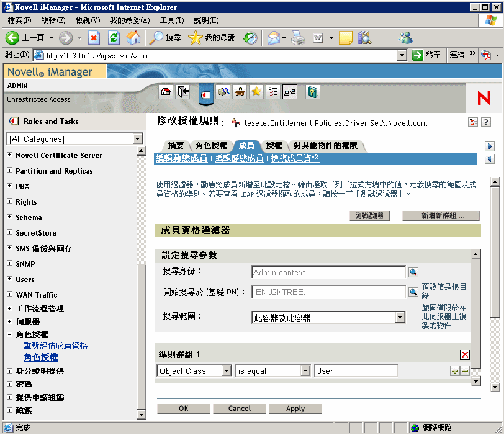Click the sidebar scrollbar up arrow
The image size is (504, 434).
(141, 150)
